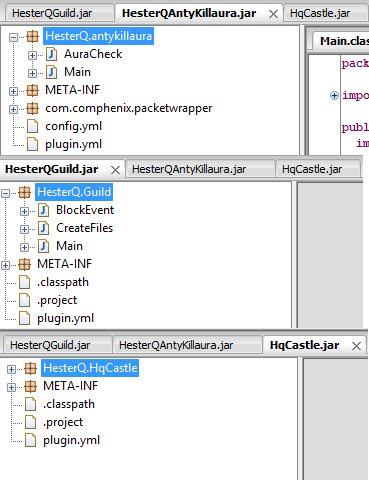Viewport: 369px width, 480px height.
Task: Click .classpath file icon in middle panel
Action: pos(24,282)
